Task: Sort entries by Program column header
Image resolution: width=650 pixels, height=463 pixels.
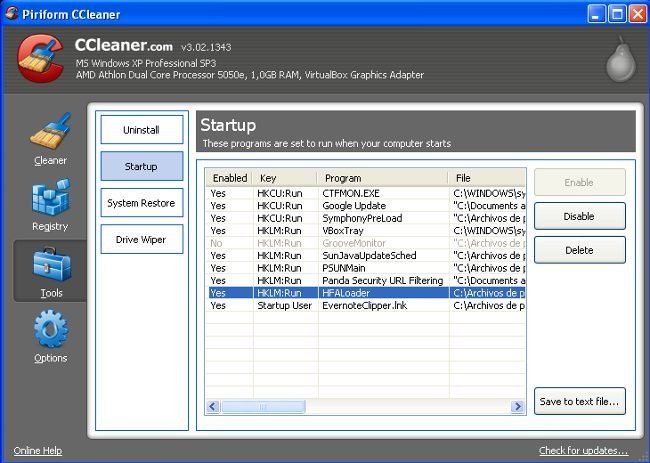Action: pos(383,178)
